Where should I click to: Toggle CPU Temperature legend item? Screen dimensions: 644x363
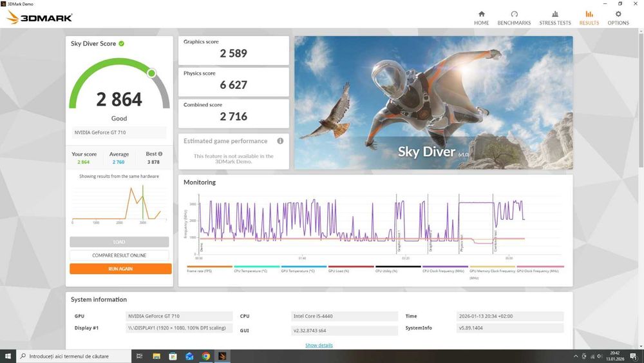click(257, 270)
